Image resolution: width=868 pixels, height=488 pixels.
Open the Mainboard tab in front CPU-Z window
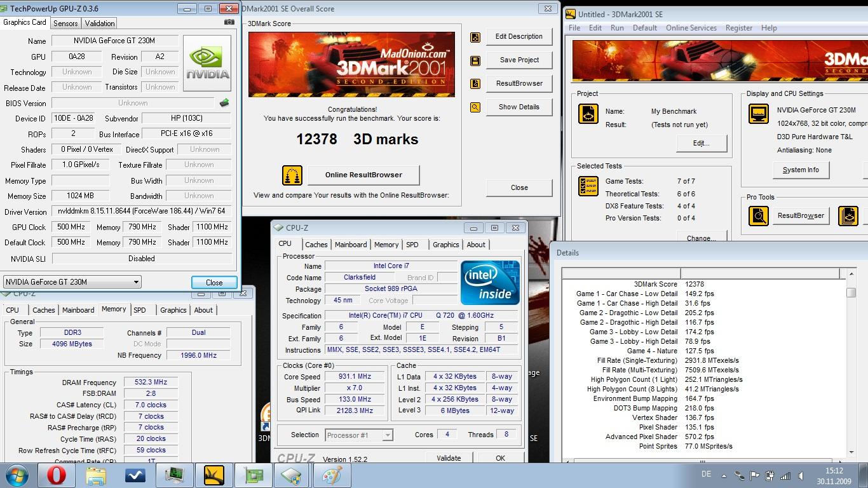point(351,245)
